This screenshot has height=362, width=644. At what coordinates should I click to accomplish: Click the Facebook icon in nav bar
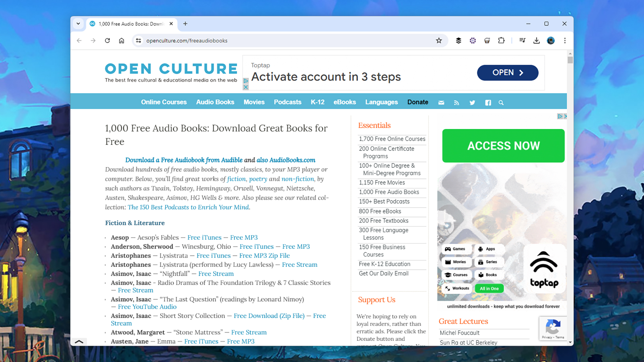[x=488, y=103]
